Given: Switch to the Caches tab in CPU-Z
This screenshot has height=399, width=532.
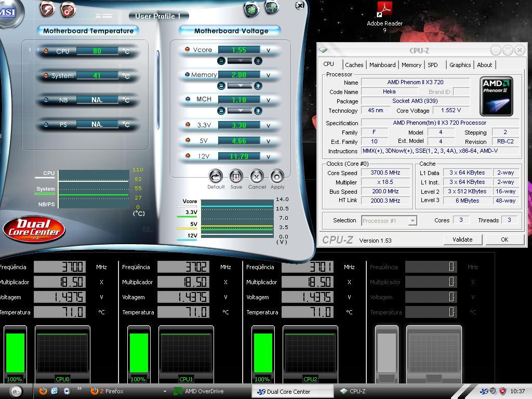Looking at the screenshot, I should (x=354, y=65).
